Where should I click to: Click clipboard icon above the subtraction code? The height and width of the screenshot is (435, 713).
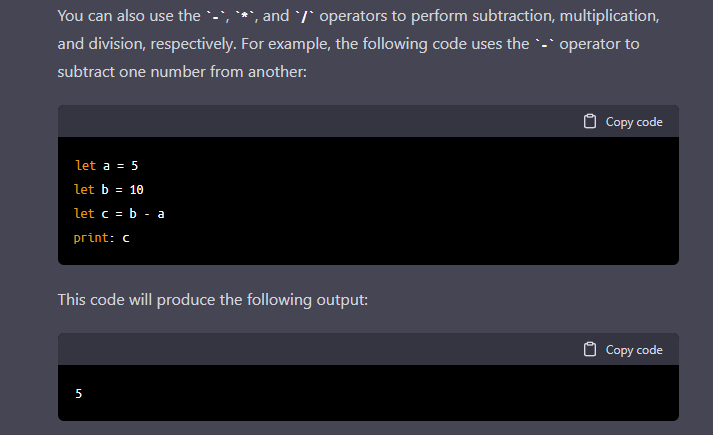tap(590, 121)
